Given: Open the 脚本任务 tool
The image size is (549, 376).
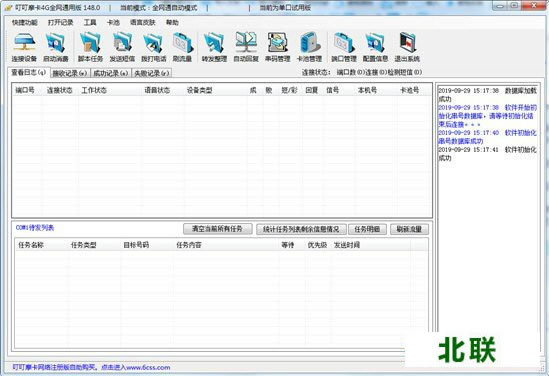Looking at the screenshot, I should tap(90, 48).
